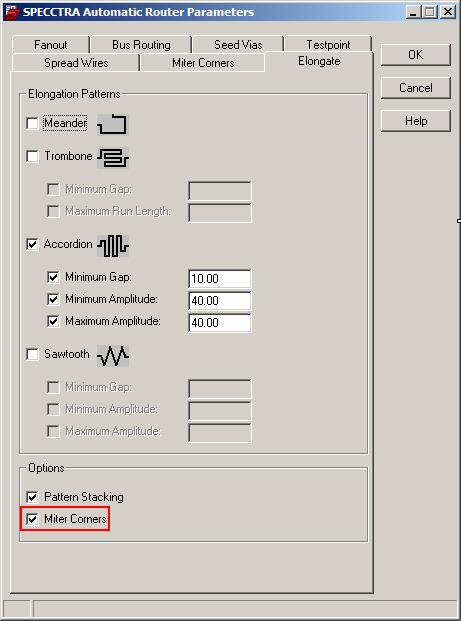
Task: Confirm settings with OK button
Action: 415,55
